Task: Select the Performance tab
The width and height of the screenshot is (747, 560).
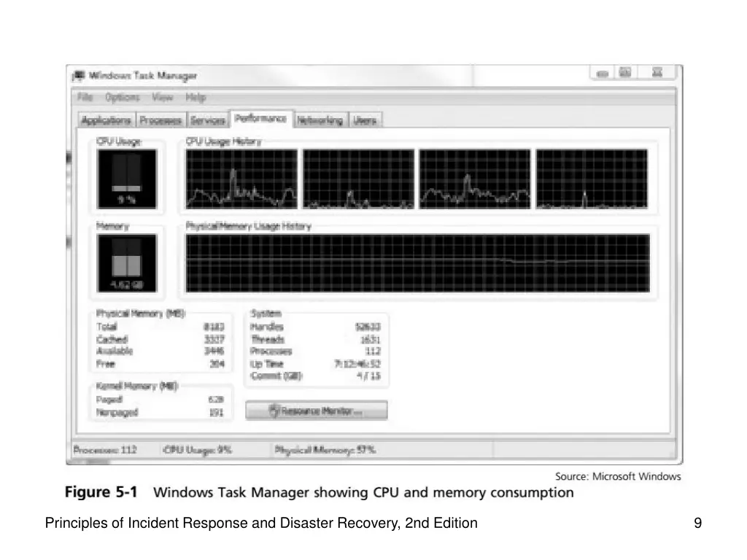Action: (x=260, y=118)
